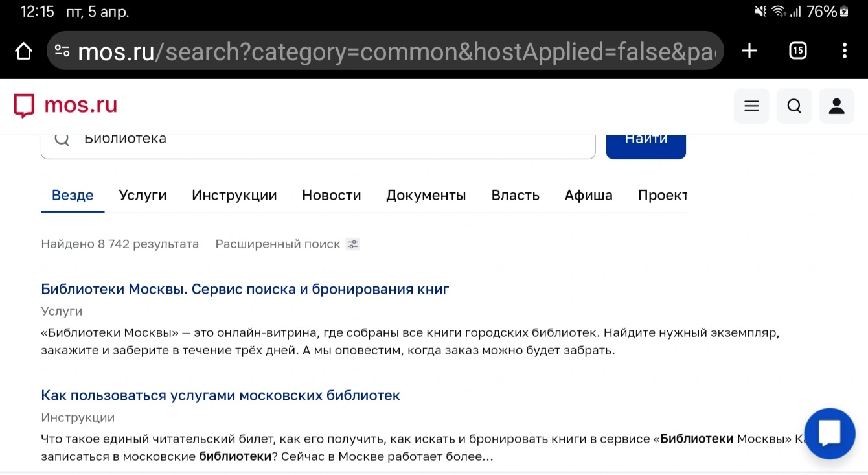Click the Найдено 8 742 результата text
868x475 pixels.
point(120,244)
